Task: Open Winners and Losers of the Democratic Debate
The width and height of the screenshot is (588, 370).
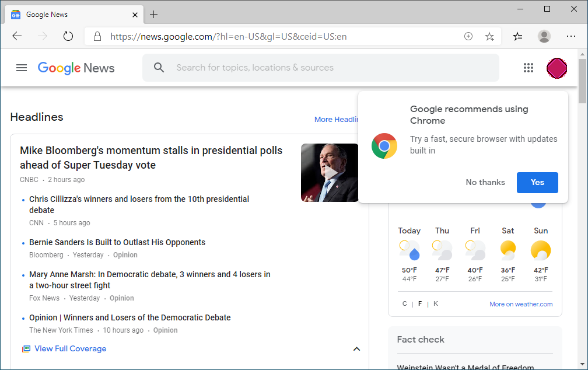Action: point(129,318)
